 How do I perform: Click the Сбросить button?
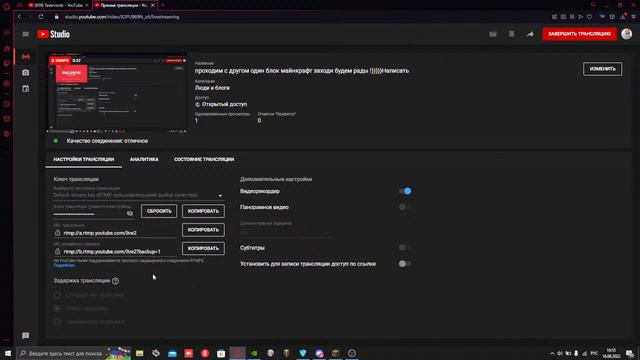(159, 211)
